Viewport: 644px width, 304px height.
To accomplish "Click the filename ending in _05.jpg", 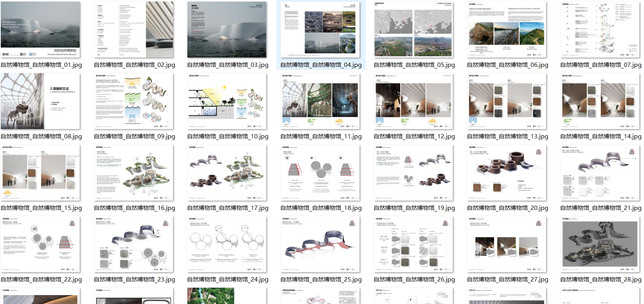I will 414,65.
